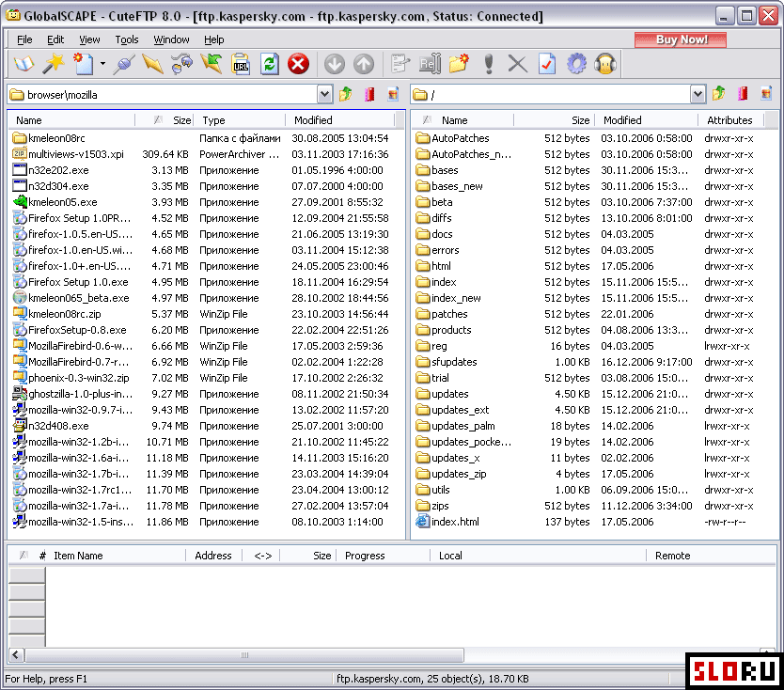
Task: Select the updates_palm remote folder
Action: tap(456, 426)
